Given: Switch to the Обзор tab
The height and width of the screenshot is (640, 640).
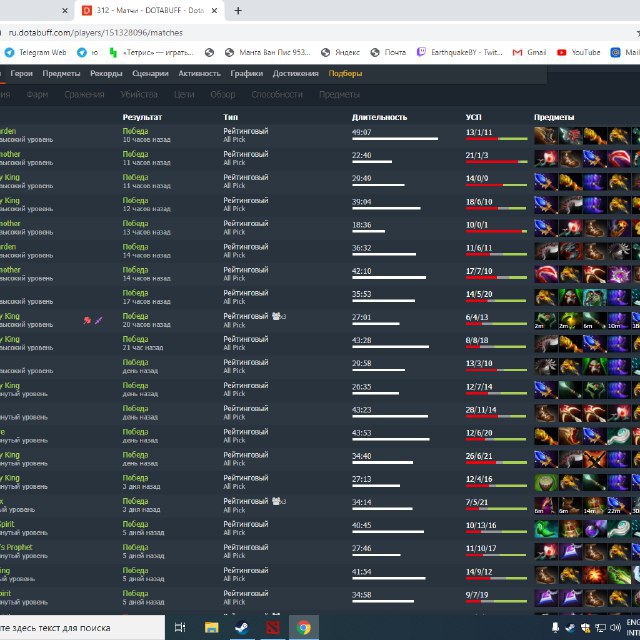Looking at the screenshot, I should coord(222,95).
